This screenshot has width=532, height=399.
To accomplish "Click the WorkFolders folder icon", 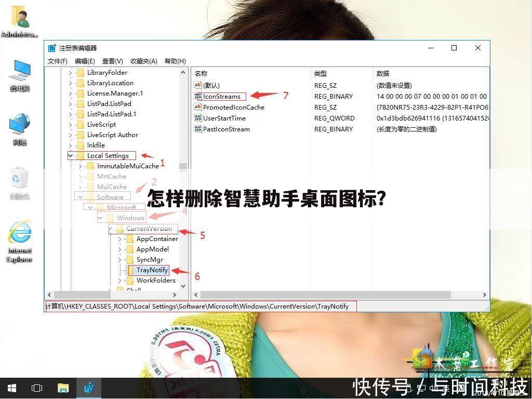I will click(x=130, y=281).
